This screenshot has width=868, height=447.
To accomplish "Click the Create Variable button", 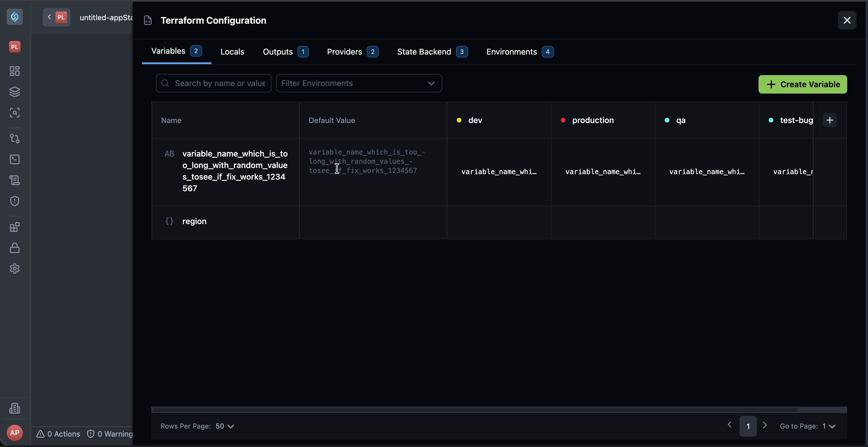I will (x=803, y=84).
